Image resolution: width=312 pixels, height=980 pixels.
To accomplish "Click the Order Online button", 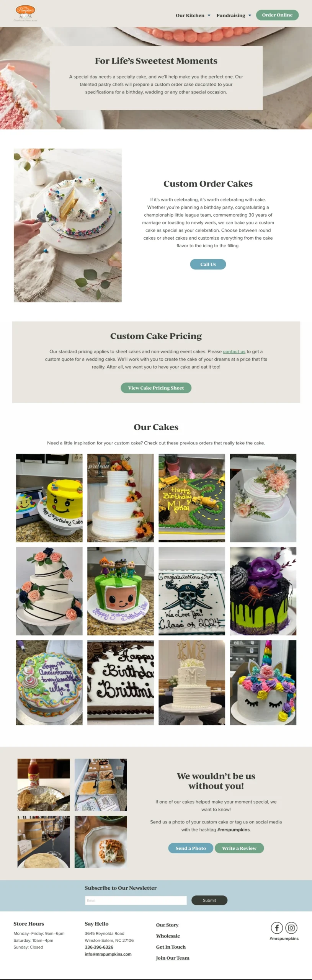I will pos(277,15).
